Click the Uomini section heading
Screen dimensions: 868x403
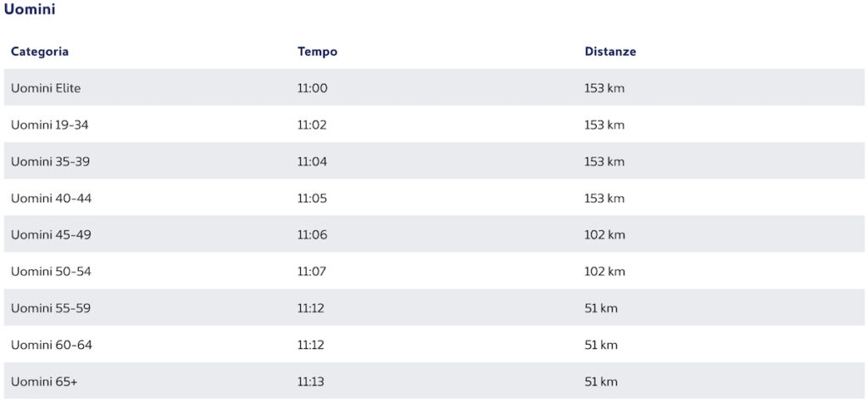point(29,9)
